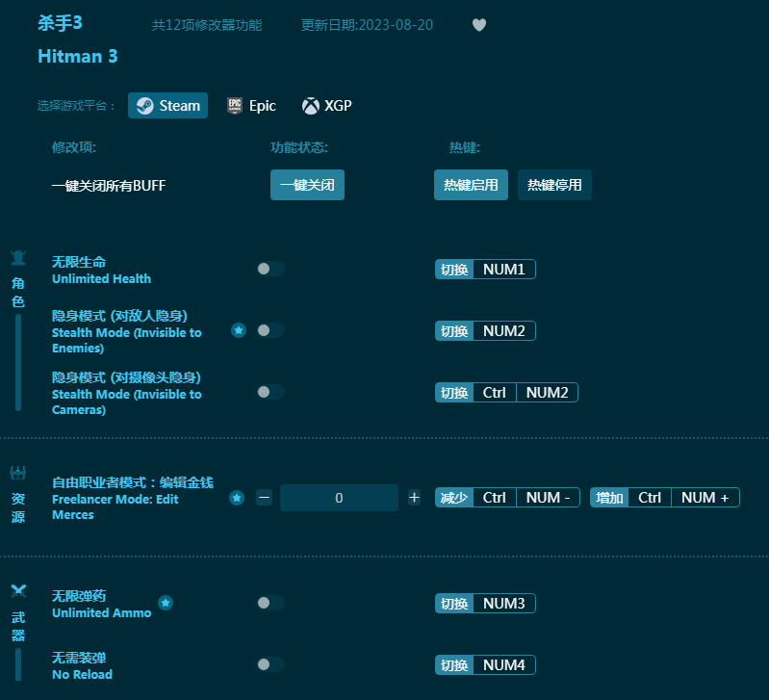Click the Xbox logo icon
The height and width of the screenshot is (700, 769).
point(311,106)
